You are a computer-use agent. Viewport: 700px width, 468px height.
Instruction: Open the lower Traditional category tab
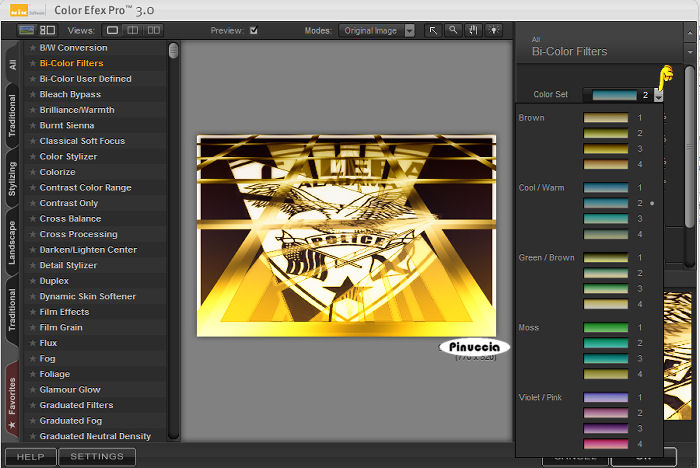[x=12, y=309]
